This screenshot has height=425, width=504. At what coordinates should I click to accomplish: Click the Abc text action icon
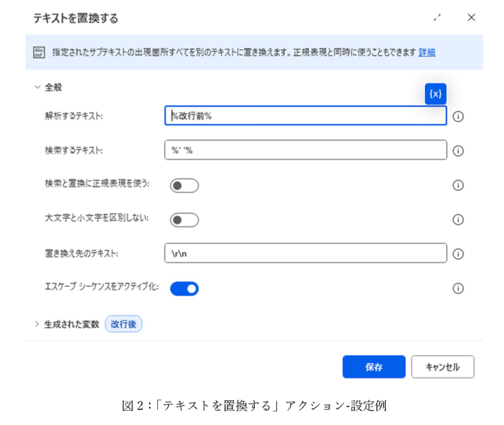39,52
